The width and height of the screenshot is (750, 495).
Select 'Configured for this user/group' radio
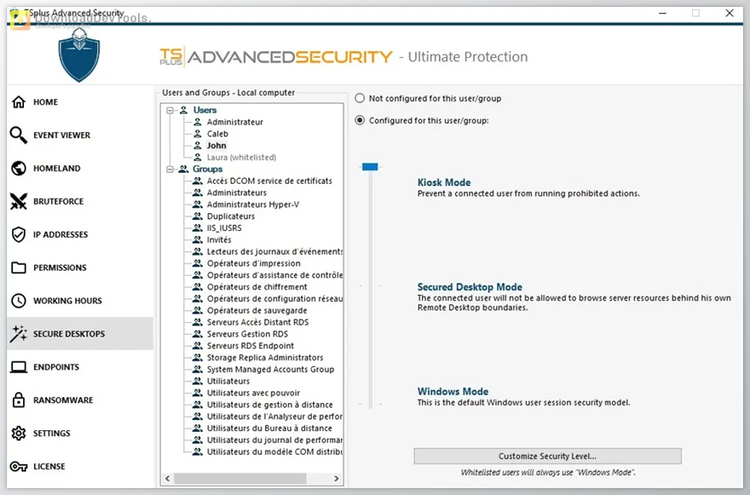point(360,120)
